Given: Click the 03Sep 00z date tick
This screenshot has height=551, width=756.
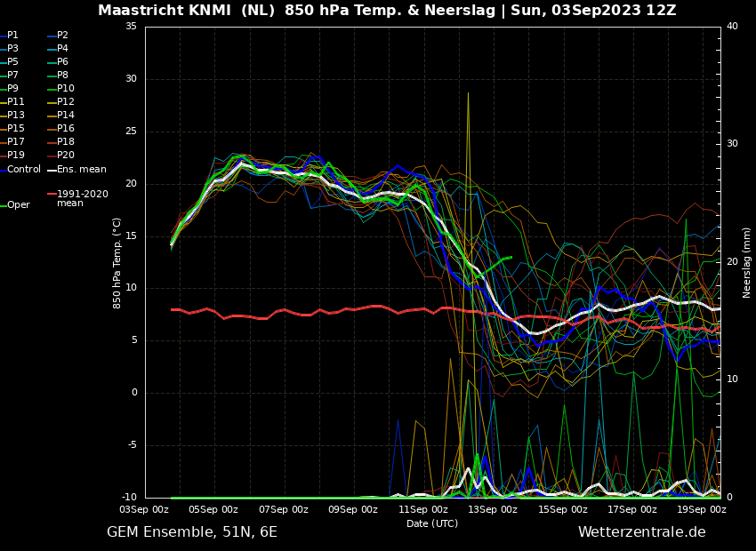Looking at the screenshot, I should click(x=145, y=510).
